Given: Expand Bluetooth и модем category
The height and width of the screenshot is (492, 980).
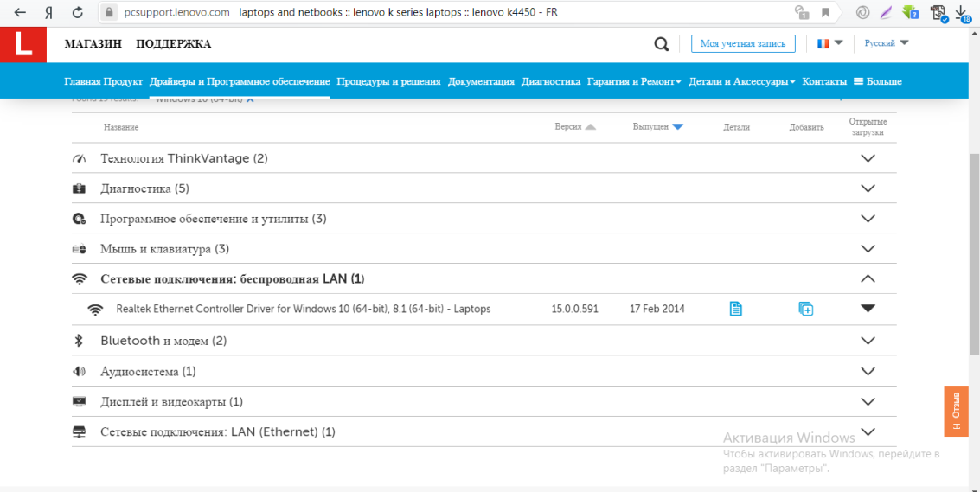Looking at the screenshot, I should (x=868, y=341).
